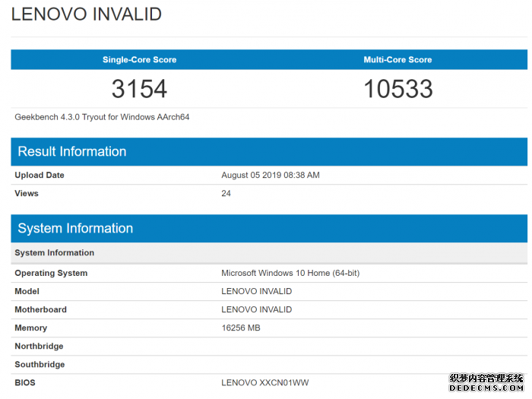Screen dimensions: 532x399
Task: Click the LENOVO INVALID page title
Action: (x=87, y=14)
